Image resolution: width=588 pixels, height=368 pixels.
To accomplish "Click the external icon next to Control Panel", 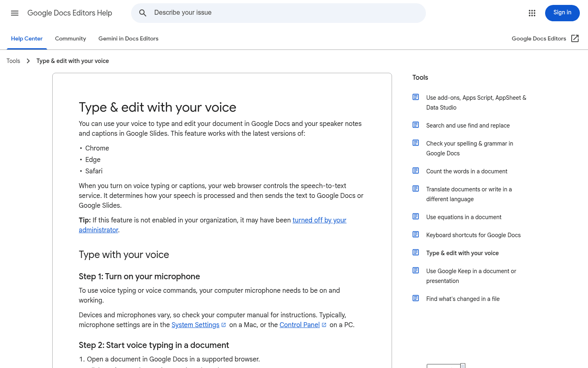I will click(324, 325).
